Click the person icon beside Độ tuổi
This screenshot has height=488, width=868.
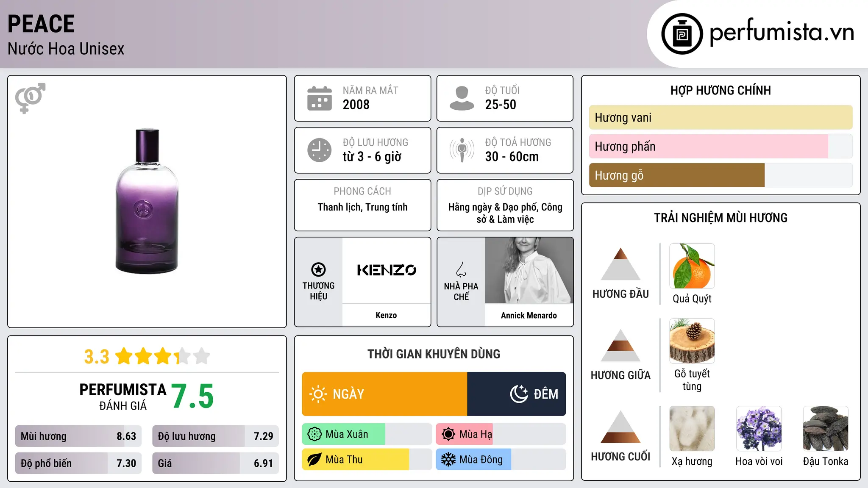coord(462,98)
